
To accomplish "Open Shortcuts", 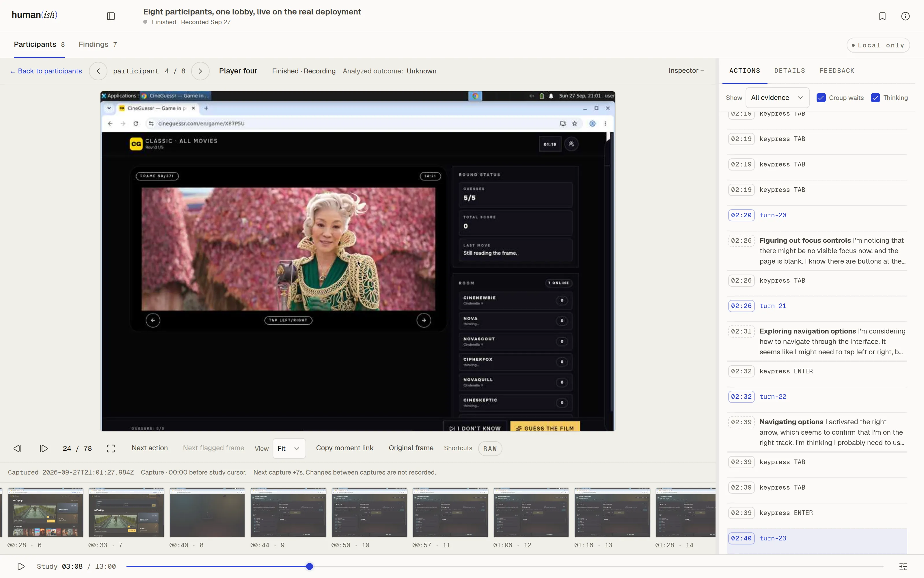I will click(x=458, y=448).
